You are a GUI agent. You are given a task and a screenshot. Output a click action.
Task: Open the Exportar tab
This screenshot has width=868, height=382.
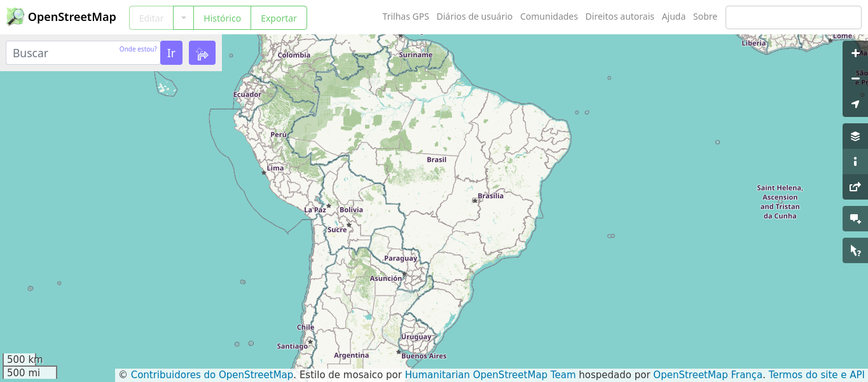(x=279, y=18)
